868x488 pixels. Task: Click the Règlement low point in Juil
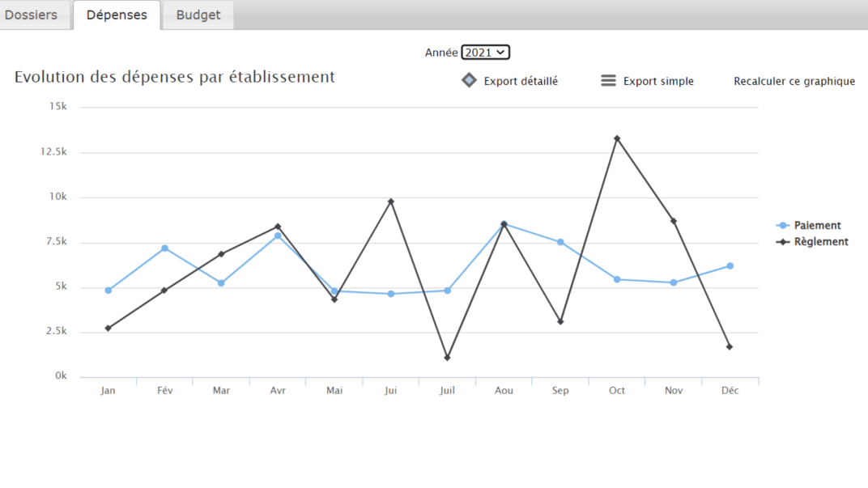[447, 358]
